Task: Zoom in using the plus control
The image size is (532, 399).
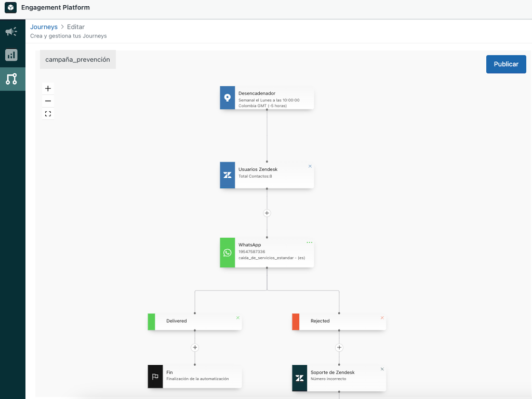Action: click(48, 88)
